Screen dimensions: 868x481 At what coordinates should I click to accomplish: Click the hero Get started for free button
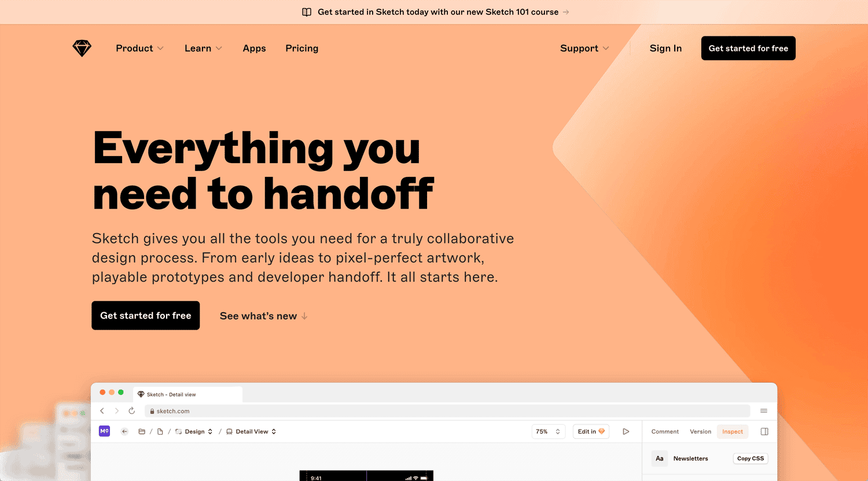(145, 316)
